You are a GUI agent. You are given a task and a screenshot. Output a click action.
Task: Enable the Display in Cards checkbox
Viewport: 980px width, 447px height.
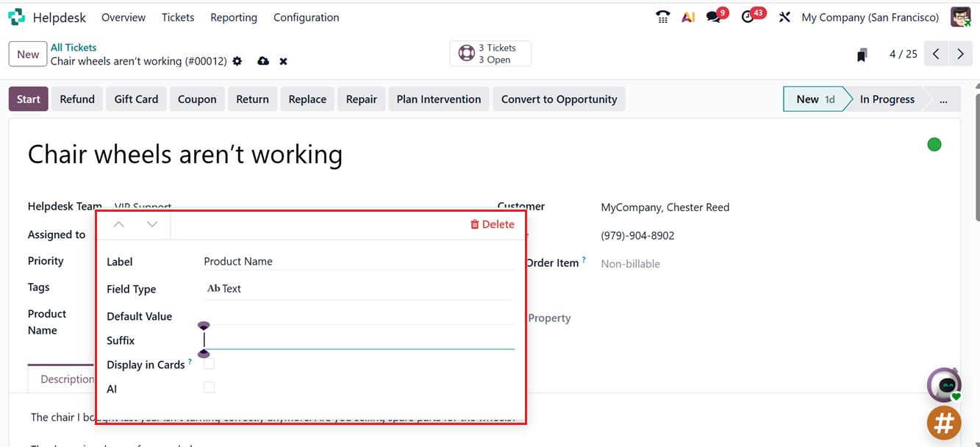point(209,363)
